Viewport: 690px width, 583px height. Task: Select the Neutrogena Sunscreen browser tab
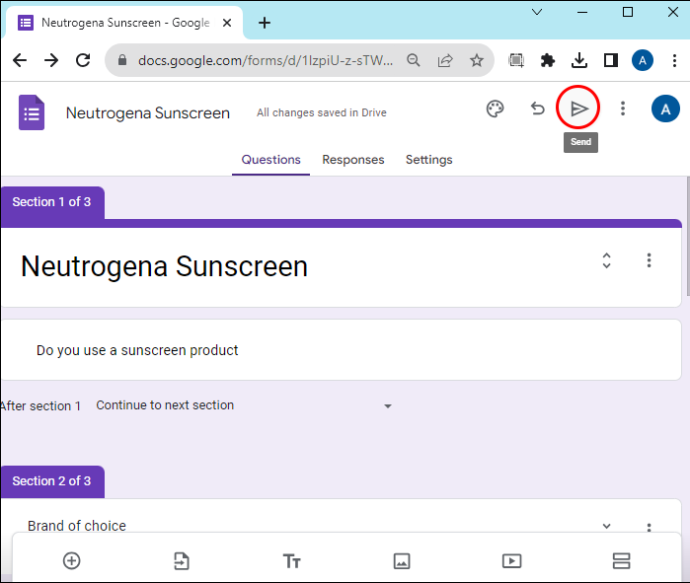[x=125, y=22]
